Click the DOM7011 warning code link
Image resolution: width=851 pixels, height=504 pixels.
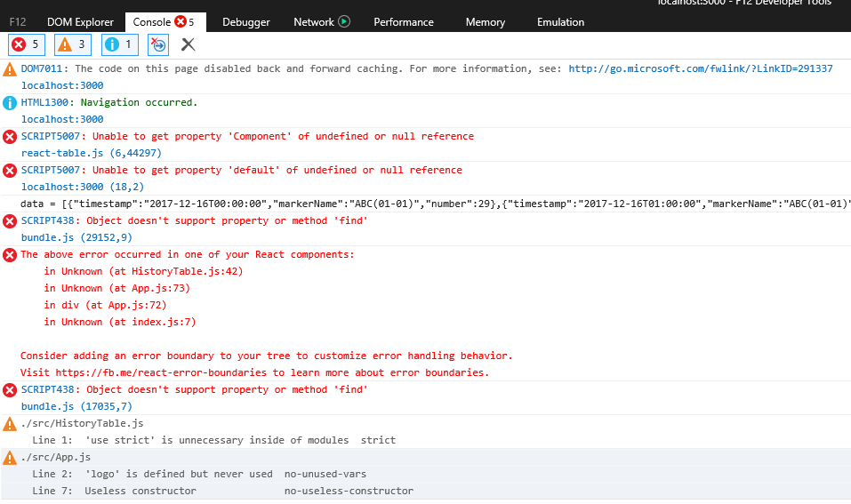point(42,68)
